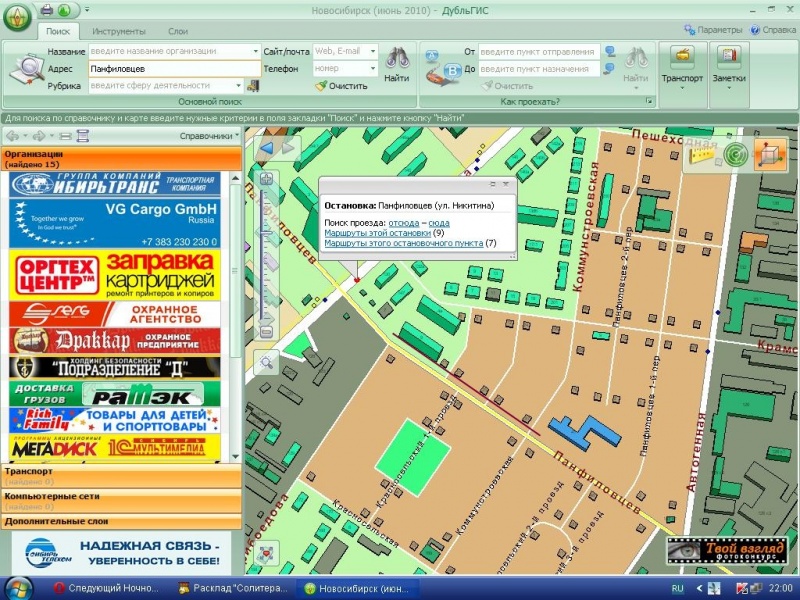The height and width of the screenshot is (600, 800).
Task: Click the forward arrow in directory panel
Action: pyautogui.click(x=39, y=136)
